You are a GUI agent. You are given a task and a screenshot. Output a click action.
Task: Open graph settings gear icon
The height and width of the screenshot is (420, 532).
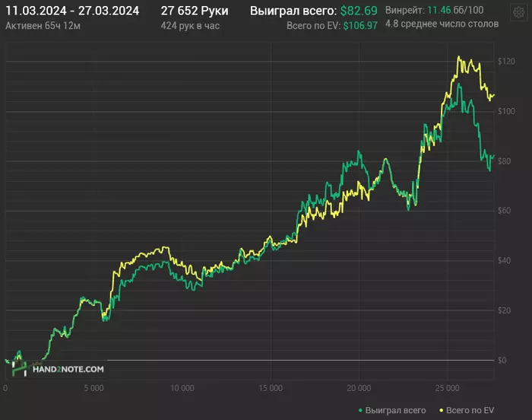(x=518, y=13)
